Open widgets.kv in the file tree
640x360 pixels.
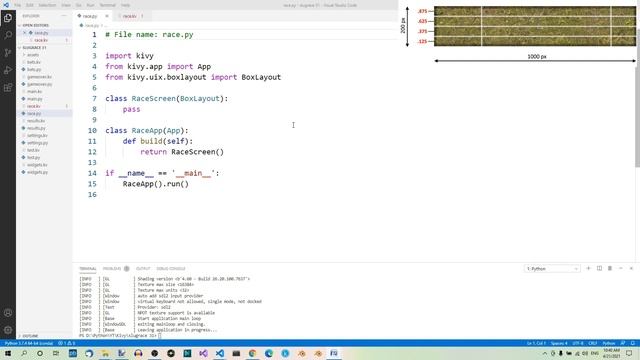37,165
